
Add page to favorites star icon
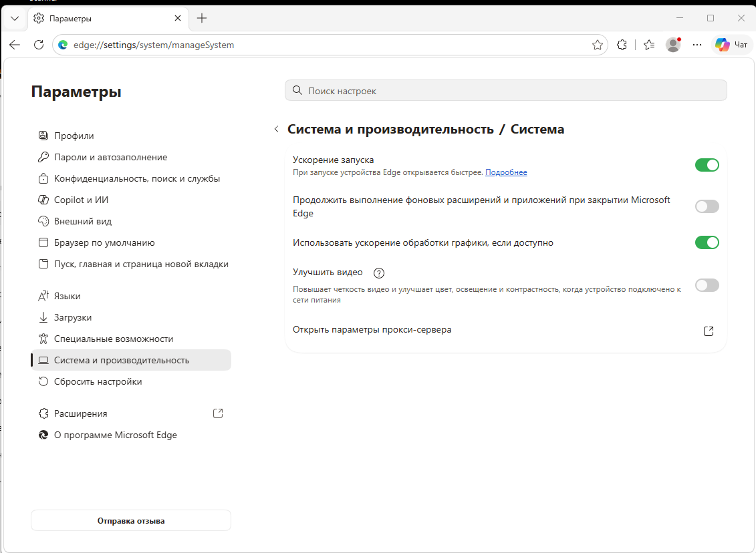pos(598,45)
